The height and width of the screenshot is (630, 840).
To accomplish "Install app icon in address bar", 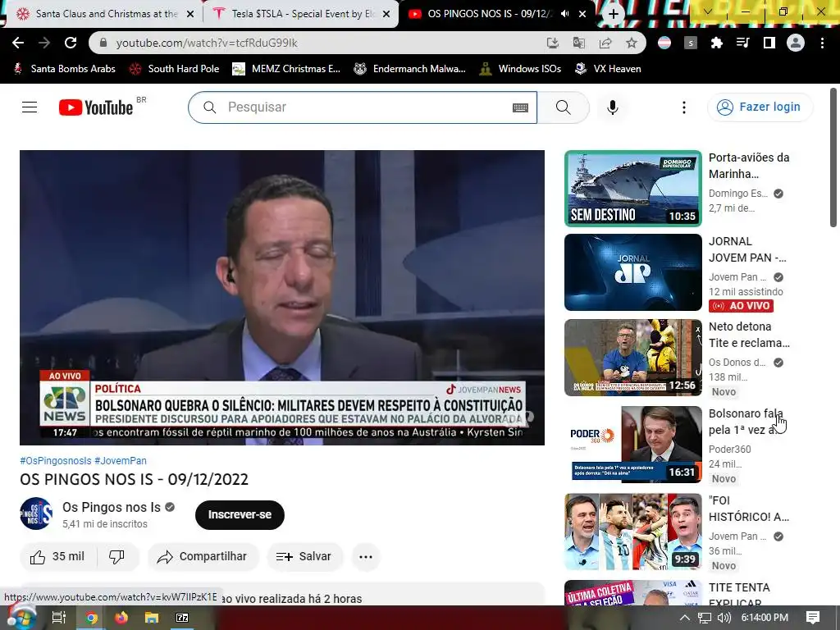I will point(552,43).
